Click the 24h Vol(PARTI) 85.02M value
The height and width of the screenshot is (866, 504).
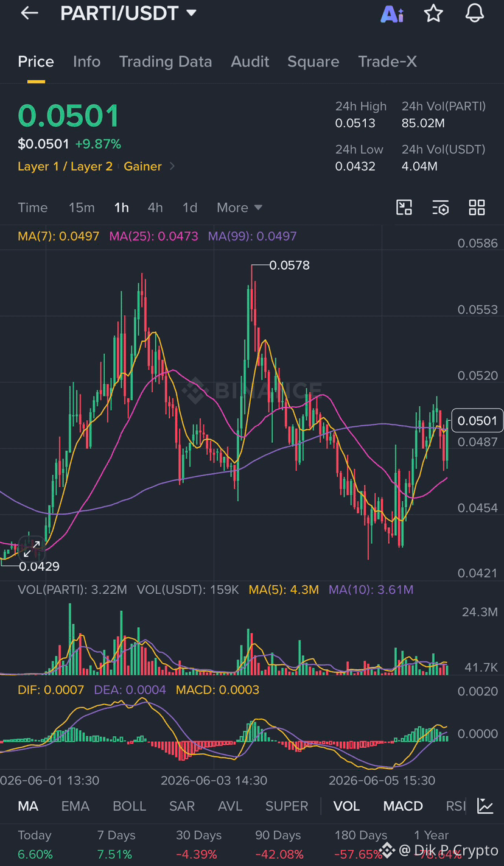(423, 123)
